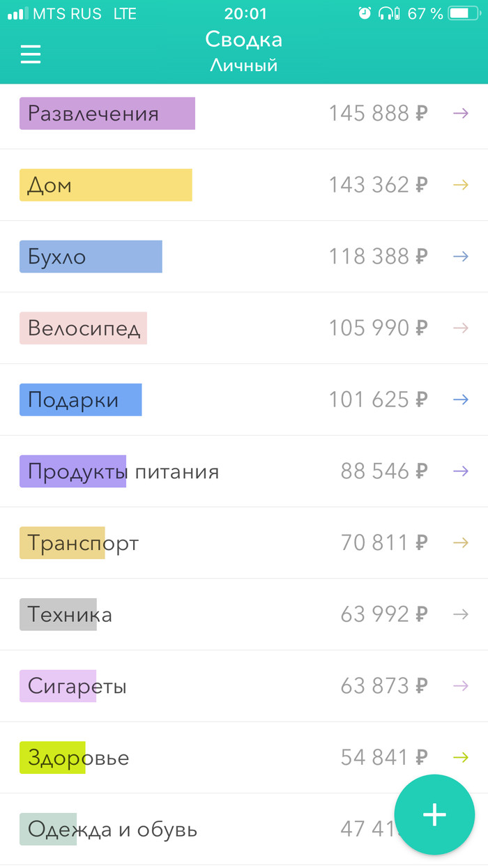This screenshot has height=868, width=488.
Task: Tap the arrow next to Развлечения
Action: pyautogui.click(x=460, y=113)
